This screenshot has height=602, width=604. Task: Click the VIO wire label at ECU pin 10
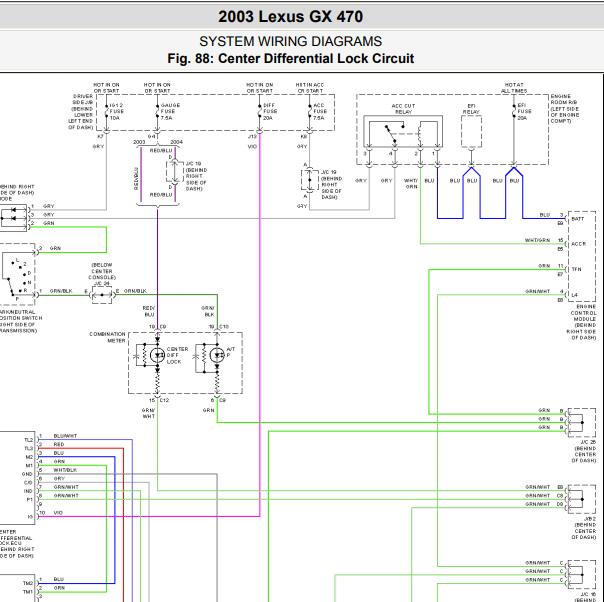[58, 513]
